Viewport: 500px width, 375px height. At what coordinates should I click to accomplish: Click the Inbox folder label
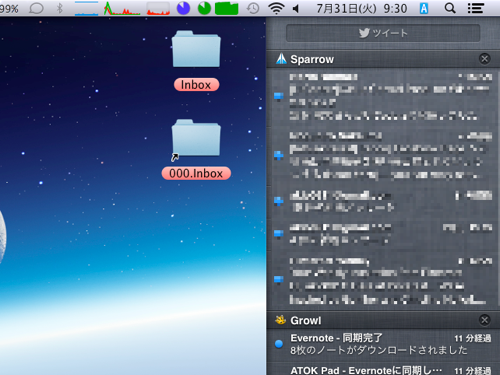[196, 85]
